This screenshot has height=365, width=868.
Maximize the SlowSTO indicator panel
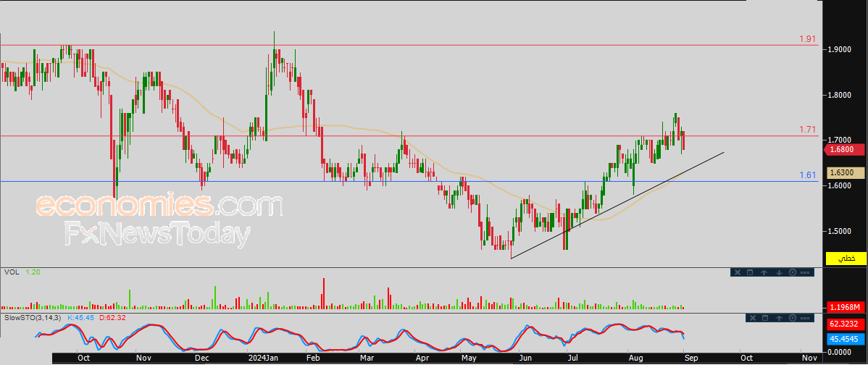764,317
